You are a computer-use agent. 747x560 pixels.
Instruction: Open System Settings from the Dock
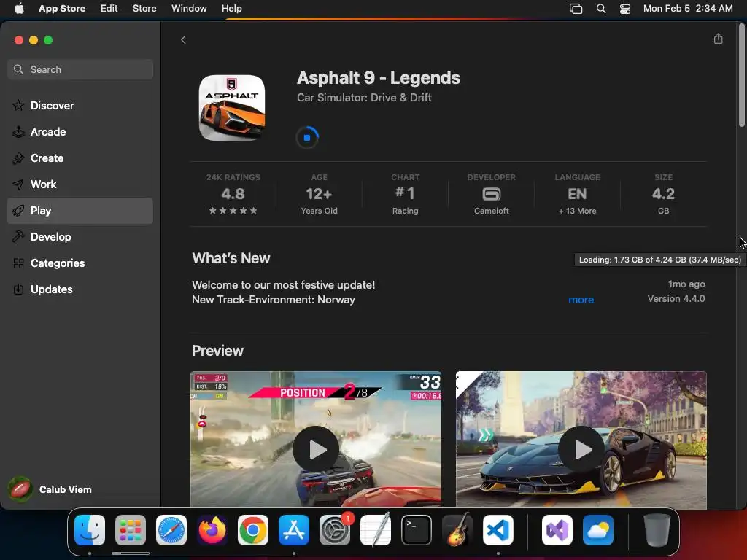coord(334,530)
